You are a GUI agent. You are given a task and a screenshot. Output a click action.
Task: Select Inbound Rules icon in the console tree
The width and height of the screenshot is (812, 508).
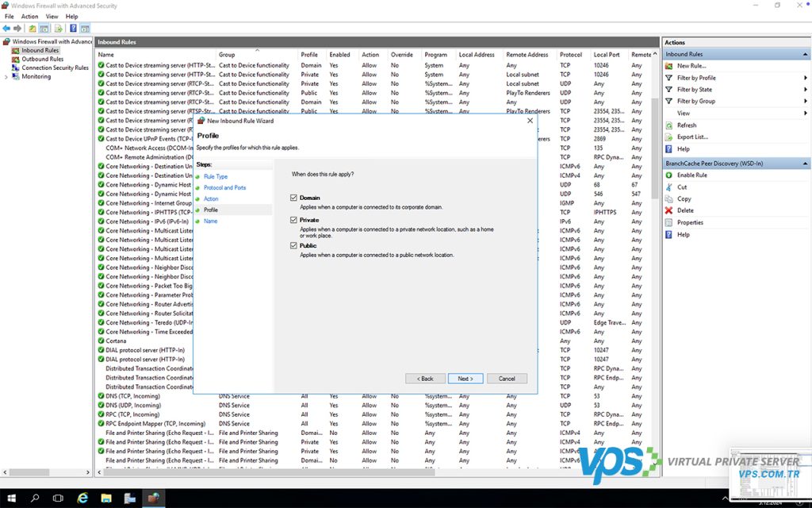pos(16,50)
